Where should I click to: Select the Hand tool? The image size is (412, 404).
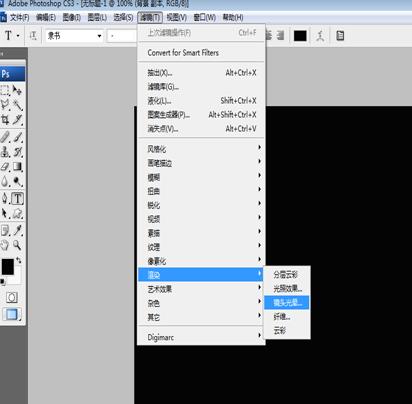(x=5, y=245)
